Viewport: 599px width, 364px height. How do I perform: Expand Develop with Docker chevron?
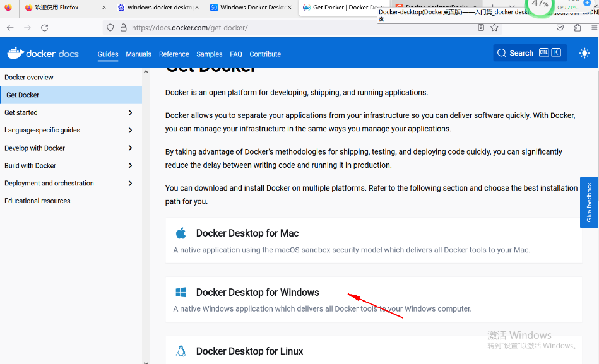tap(130, 148)
